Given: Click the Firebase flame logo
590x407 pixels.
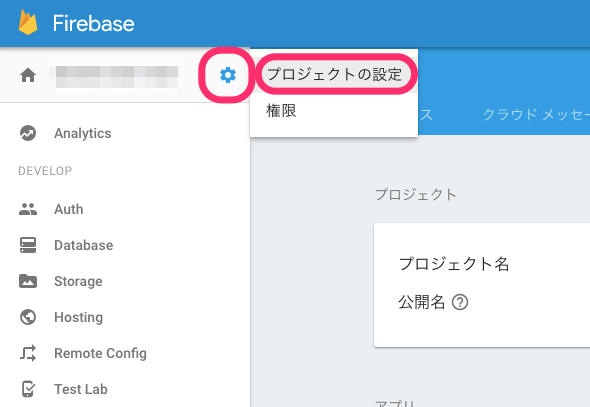Looking at the screenshot, I should 28,23.
